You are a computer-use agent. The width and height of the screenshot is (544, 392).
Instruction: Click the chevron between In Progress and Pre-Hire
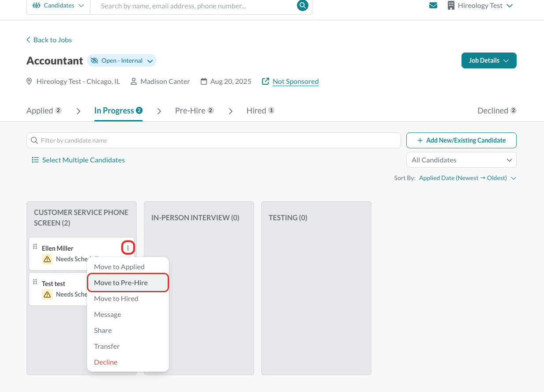pyautogui.click(x=159, y=111)
